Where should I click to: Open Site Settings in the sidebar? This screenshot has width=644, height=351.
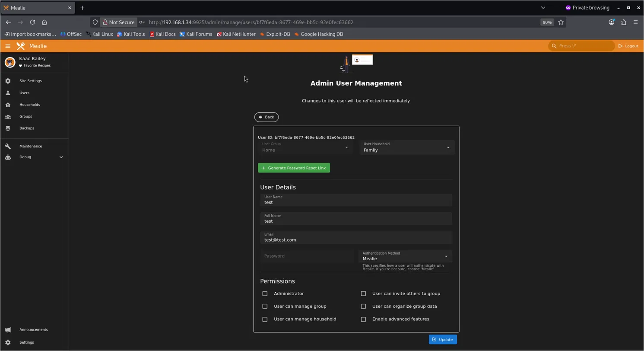30,81
